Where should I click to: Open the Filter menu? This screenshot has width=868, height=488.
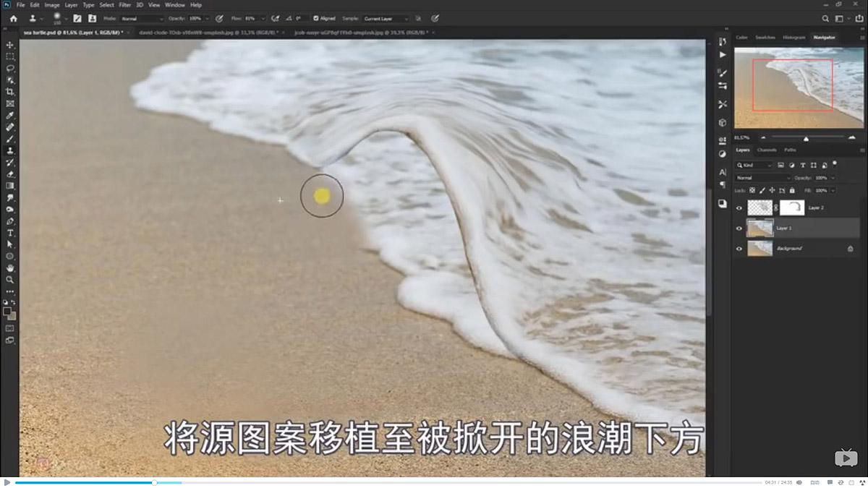click(124, 4)
